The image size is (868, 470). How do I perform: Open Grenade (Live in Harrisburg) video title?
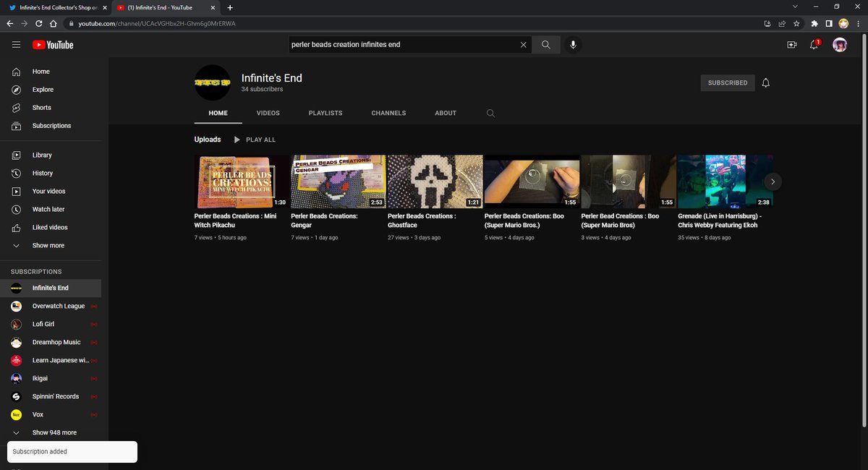[719, 221]
